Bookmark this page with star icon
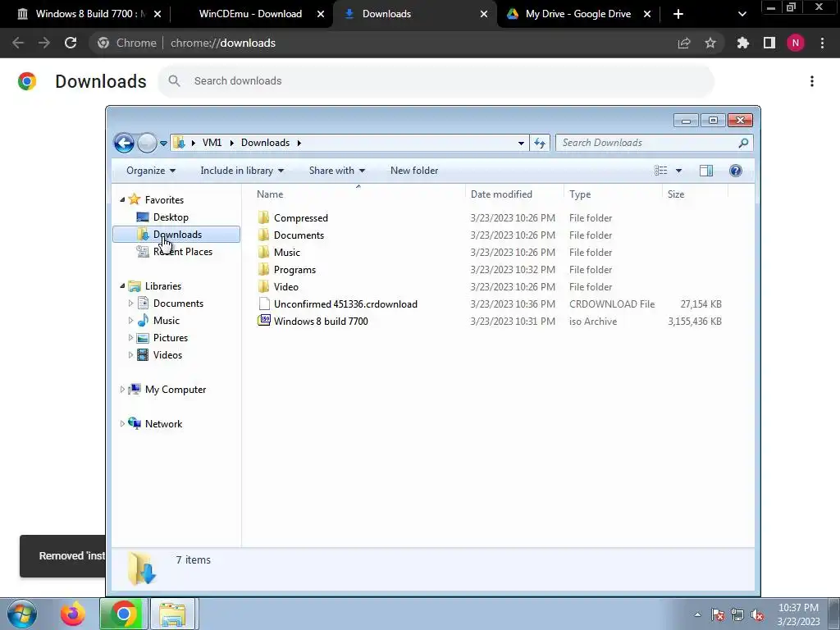The width and height of the screenshot is (840, 630). (x=710, y=43)
